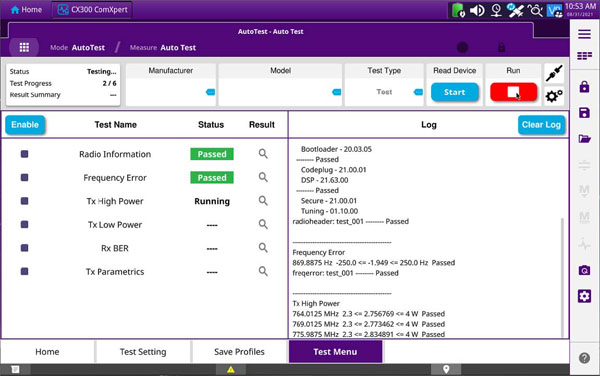600x376 pixels.
Task: Click the cable connection plug icon
Action: (554, 73)
